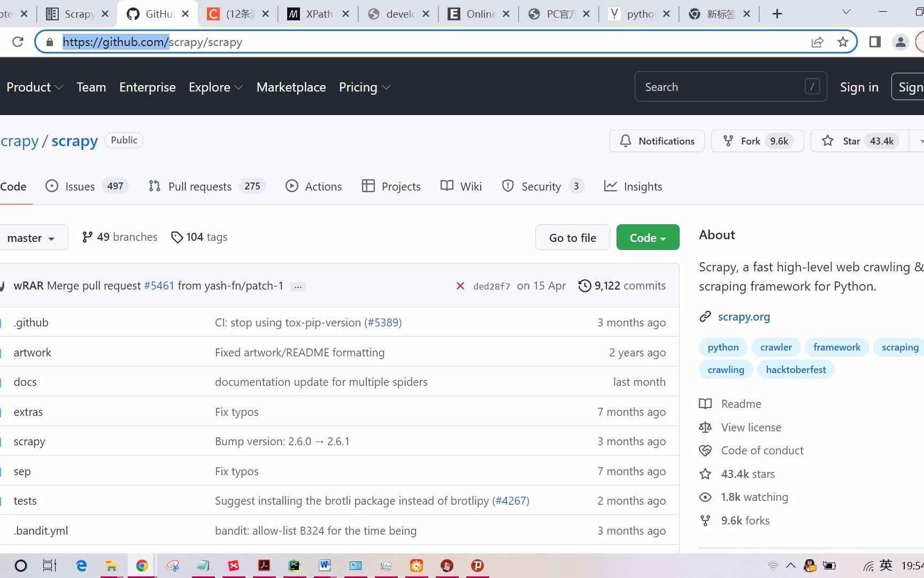
Task: Open the Insights tab
Action: (x=633, y=186)
